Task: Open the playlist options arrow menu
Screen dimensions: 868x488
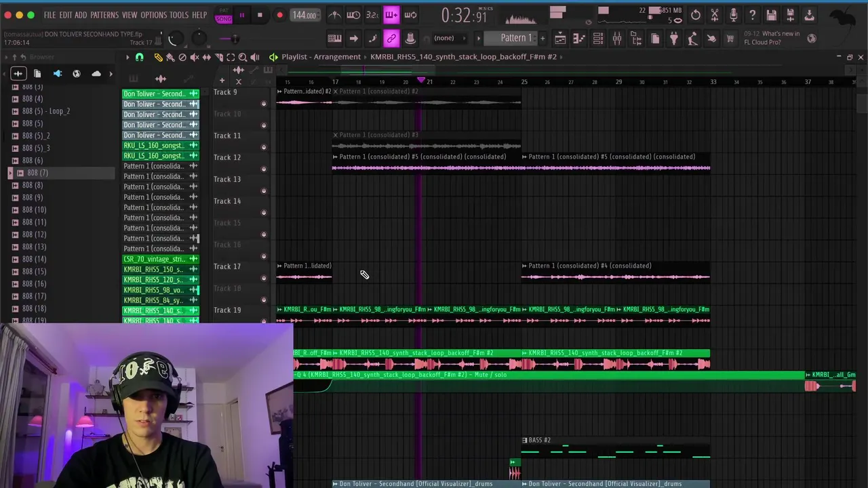Action: (127, 58)
